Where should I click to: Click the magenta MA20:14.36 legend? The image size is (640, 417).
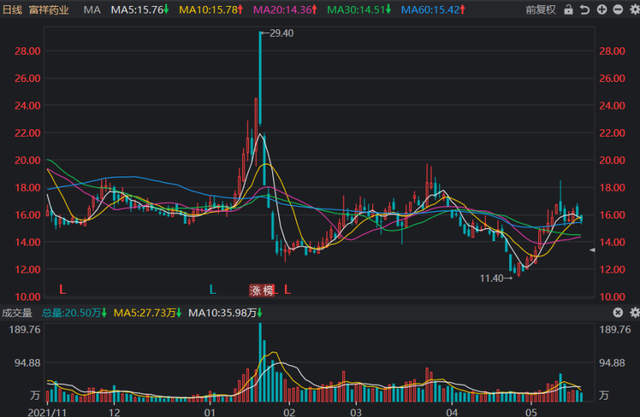click(x=281, y=9)
